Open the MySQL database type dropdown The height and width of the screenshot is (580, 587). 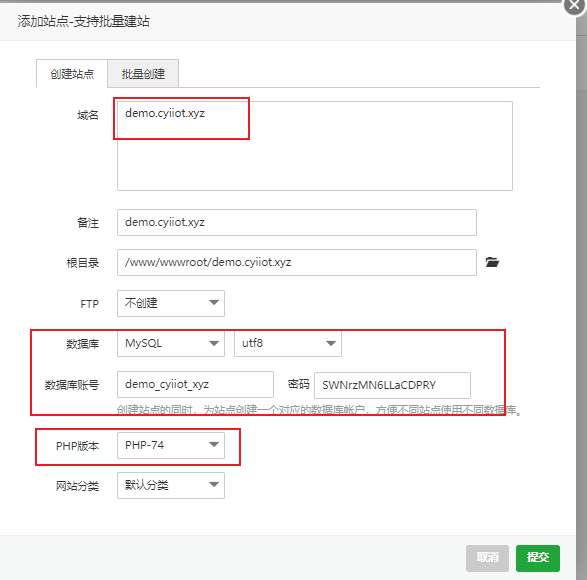(171, 343)
